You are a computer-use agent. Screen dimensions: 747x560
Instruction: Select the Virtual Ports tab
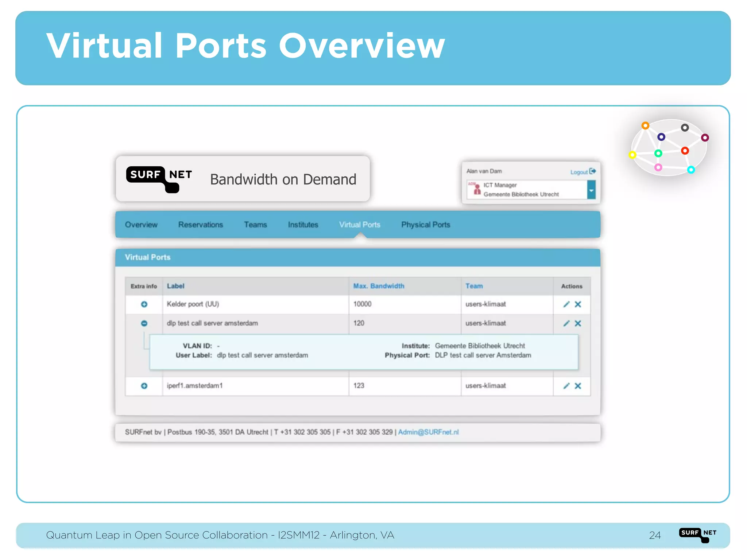[x=360, y=225]
